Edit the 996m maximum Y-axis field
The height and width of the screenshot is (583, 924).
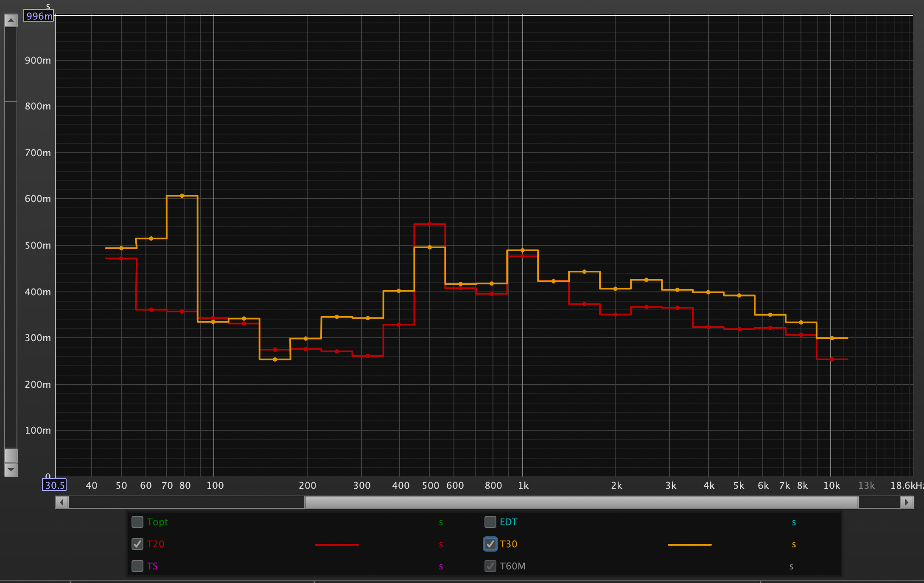tap(39, 16)
